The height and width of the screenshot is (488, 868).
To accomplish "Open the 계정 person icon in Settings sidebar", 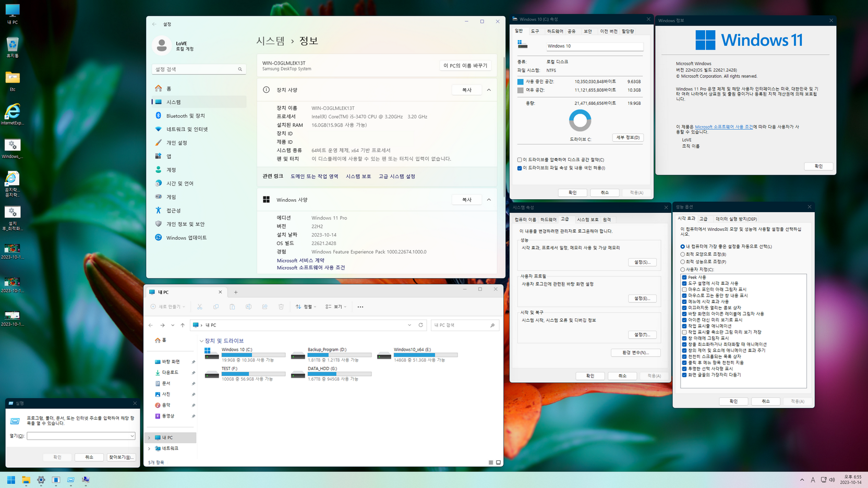I will [x=158, y=169].
